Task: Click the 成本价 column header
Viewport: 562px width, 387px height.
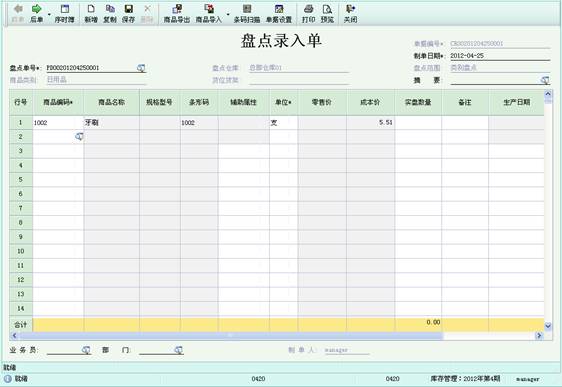Action: coord(370,102)
